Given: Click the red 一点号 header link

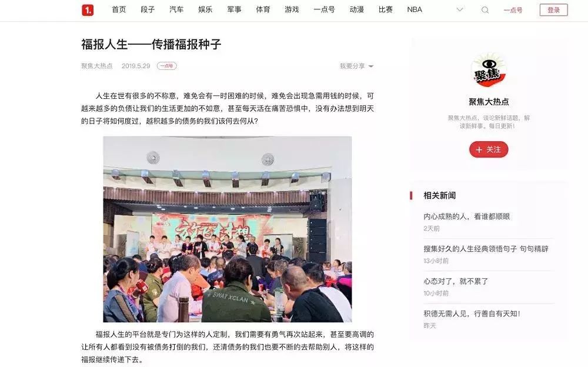Looking at the screenshot, I should point(513,10).
